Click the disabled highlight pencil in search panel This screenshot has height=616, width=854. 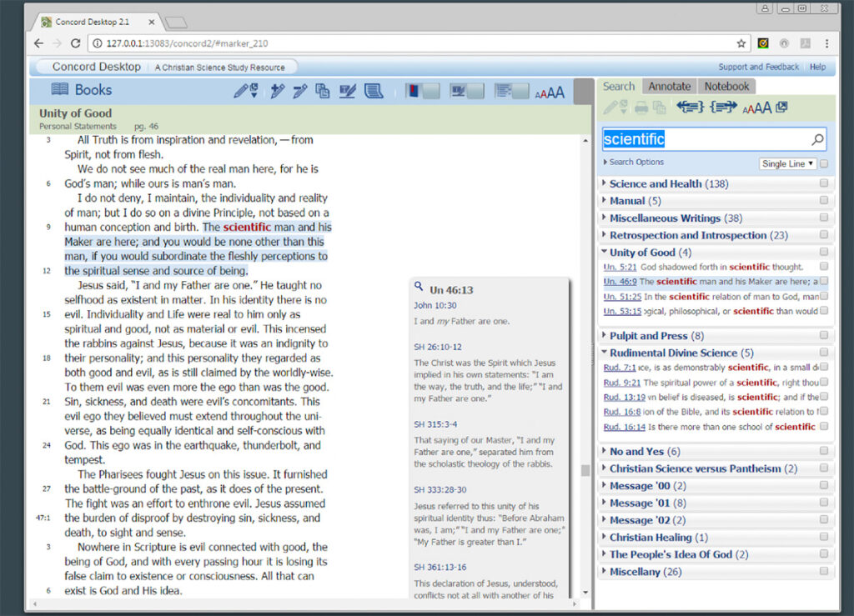(615, 108)
